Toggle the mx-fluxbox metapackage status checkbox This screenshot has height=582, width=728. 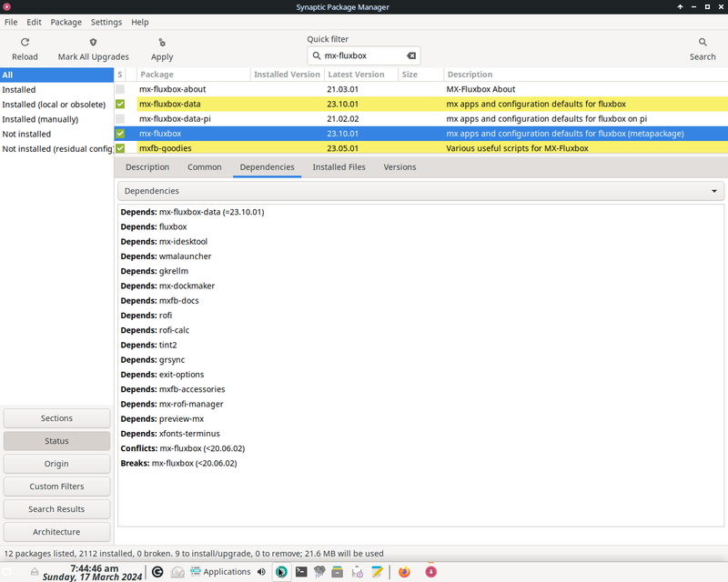120,134
